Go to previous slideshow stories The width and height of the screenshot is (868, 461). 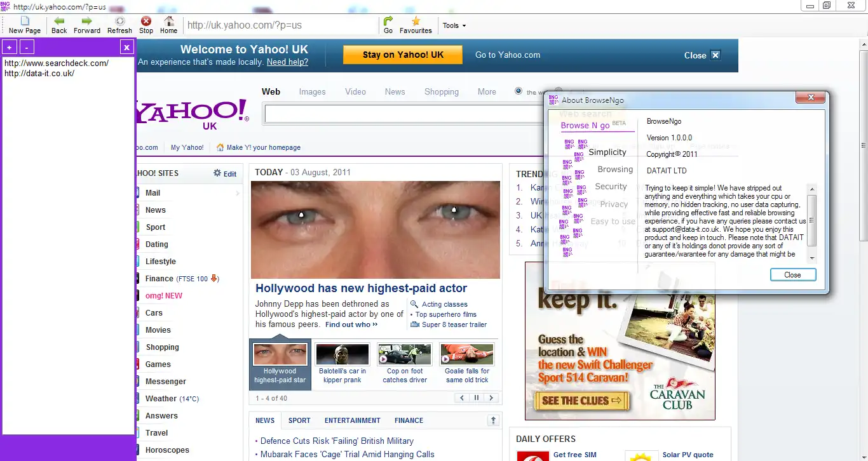click(x=461, y=398)
